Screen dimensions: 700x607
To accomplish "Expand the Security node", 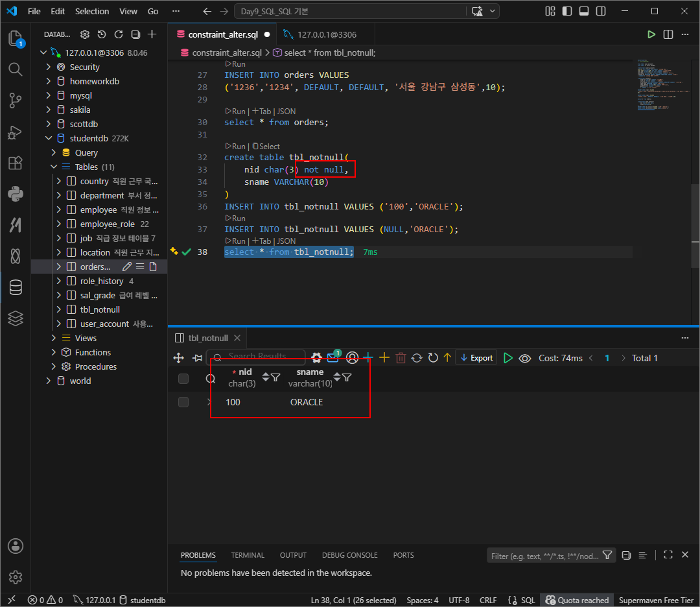I will tap(49, 67).
